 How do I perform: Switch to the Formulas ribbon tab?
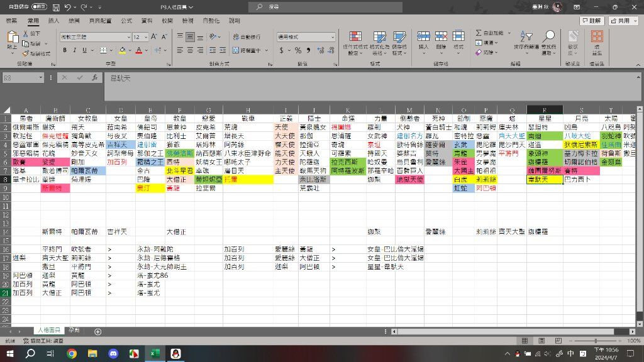(126, 21)
